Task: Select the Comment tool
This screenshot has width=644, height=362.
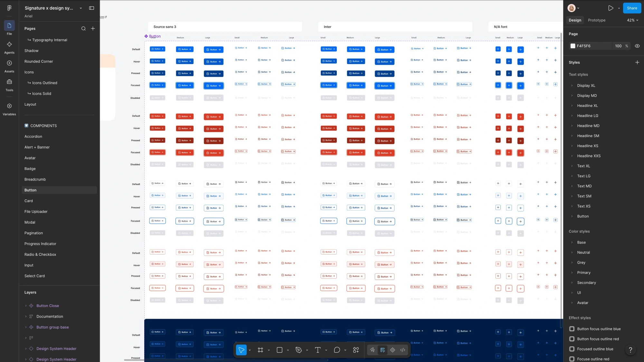Action: [x=337, y=350]
